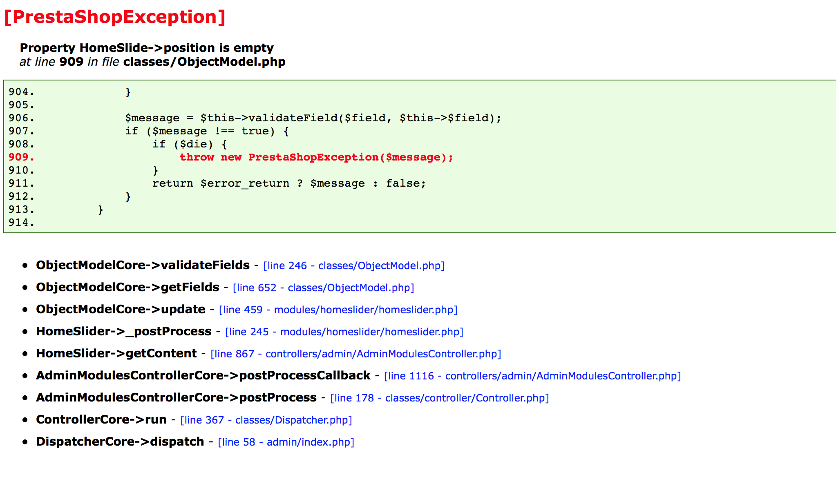This screenshot has width=836, height=504.
Task: Open link 'line 246 - classes/ObjectModel.php'
Action: (x=354, y=265)
